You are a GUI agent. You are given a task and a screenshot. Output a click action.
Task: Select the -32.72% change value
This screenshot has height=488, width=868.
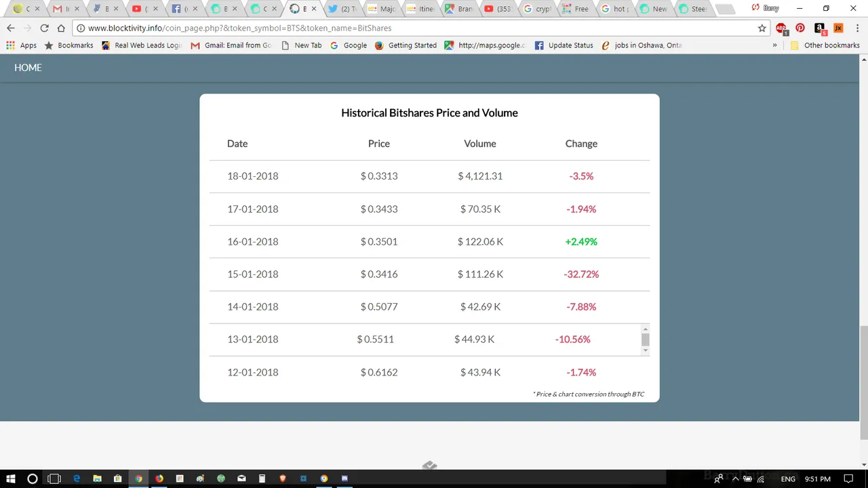(581, 274)
